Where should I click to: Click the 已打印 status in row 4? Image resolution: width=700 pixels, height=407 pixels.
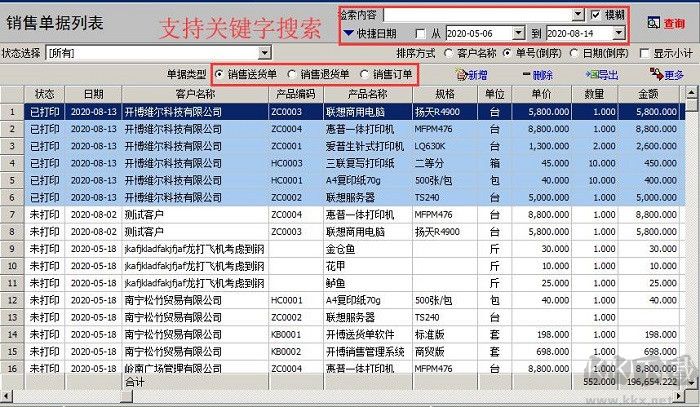pyautogui.click(x=44, y=163)
